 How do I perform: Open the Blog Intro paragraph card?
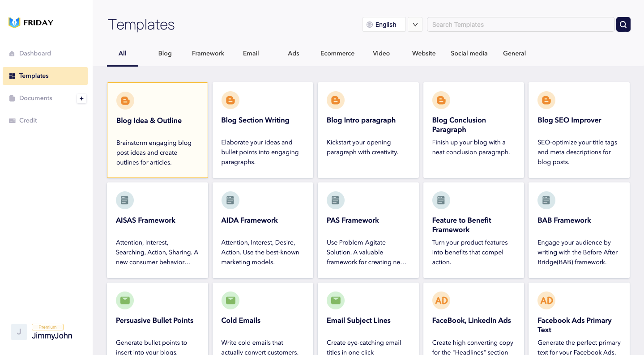click(368, 130)
